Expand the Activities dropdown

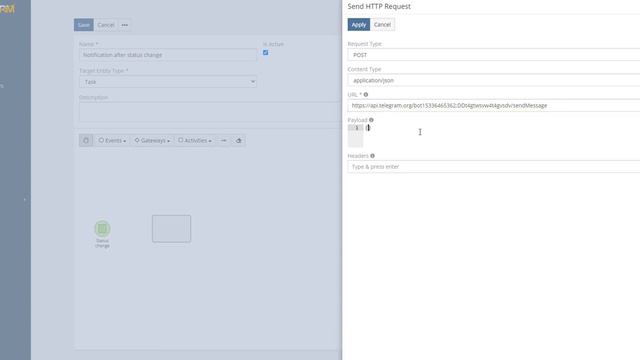tap(195, 140)
